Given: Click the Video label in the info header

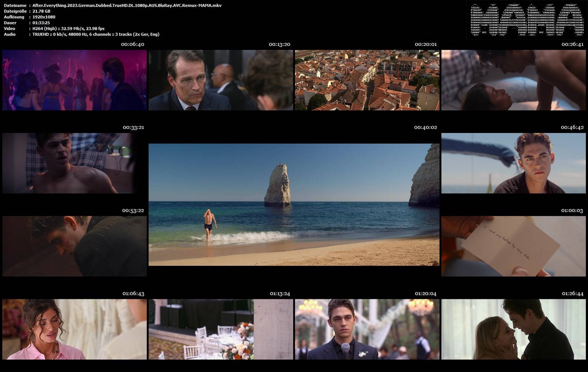Looking at the screenshot, I should click(x=10, y=29).
